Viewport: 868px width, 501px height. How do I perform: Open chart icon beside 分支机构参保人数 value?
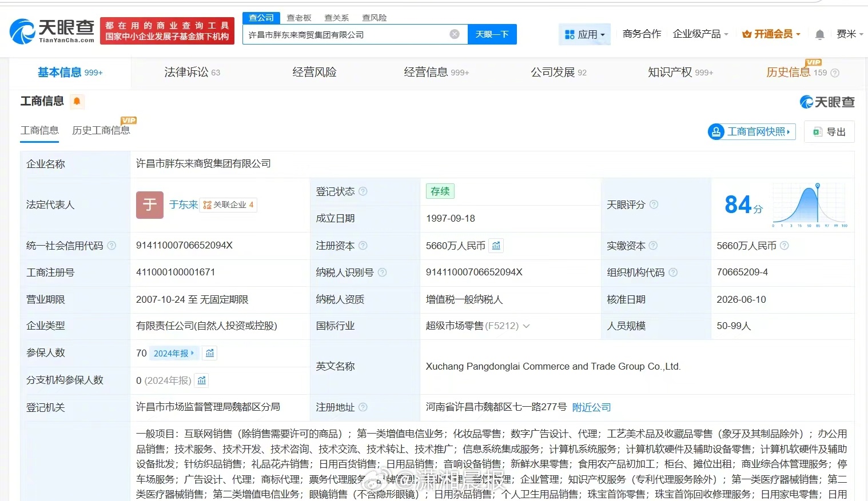point(202,380)
